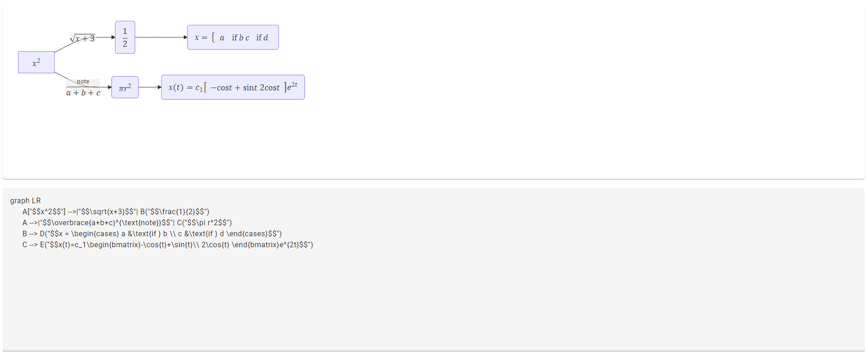868x355 pixels.
Task: Click code line defining node A and B
Action: point(116,212)
